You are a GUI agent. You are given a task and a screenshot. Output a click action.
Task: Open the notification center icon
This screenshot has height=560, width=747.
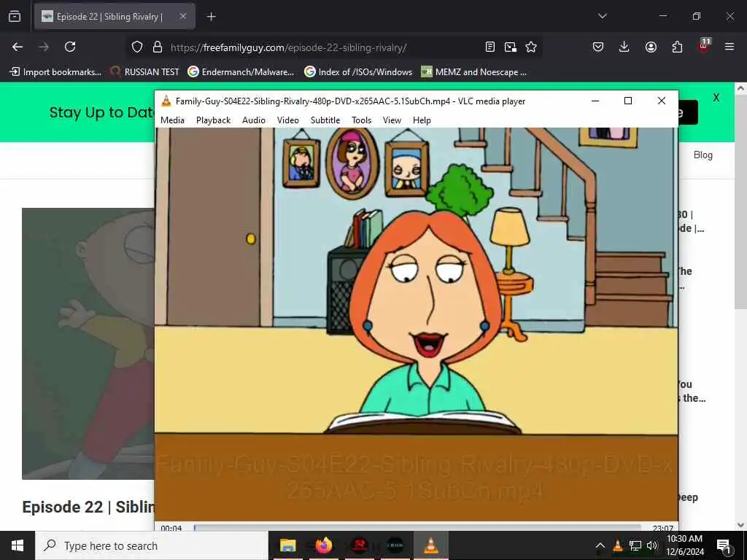click(x=724, y=545)
